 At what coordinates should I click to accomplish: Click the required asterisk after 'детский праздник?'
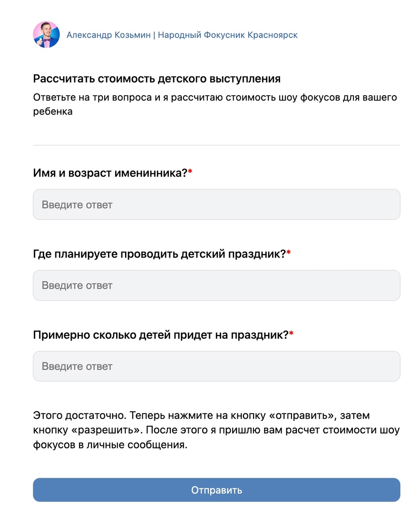click(x=289, y=252)
